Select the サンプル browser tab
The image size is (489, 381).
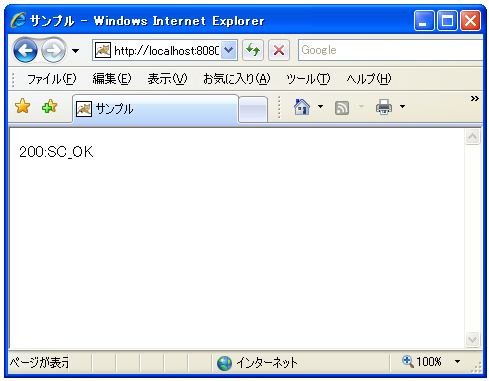click(155, 109)
